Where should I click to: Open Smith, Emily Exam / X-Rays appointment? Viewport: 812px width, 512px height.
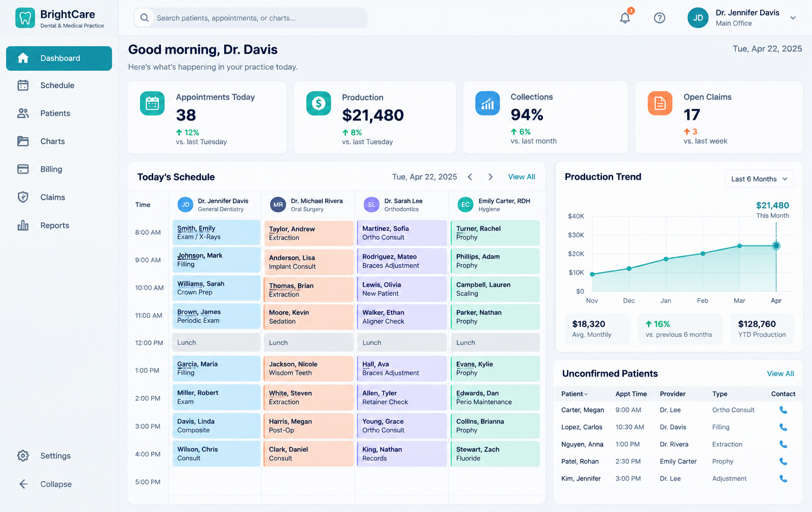216,233
